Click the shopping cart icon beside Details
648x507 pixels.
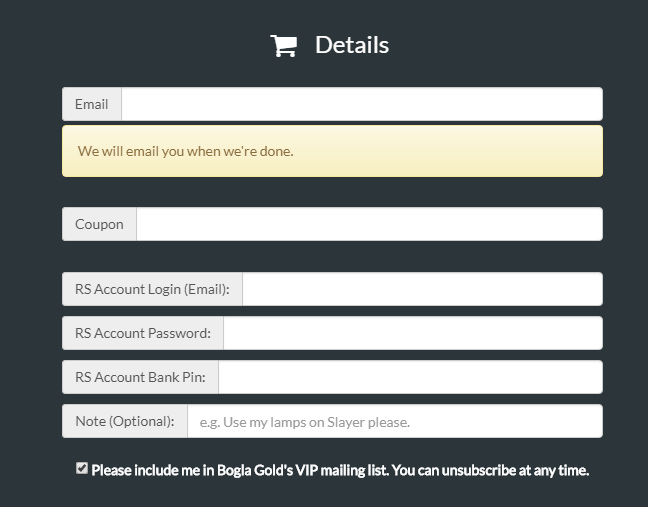pyautogui.click(x=284, y=45)
